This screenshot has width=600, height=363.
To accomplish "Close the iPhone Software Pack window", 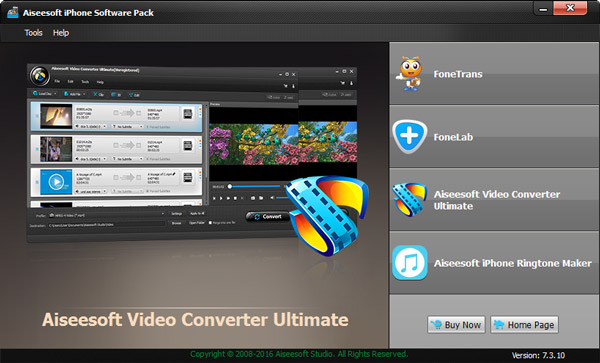I will click(570, 8).
